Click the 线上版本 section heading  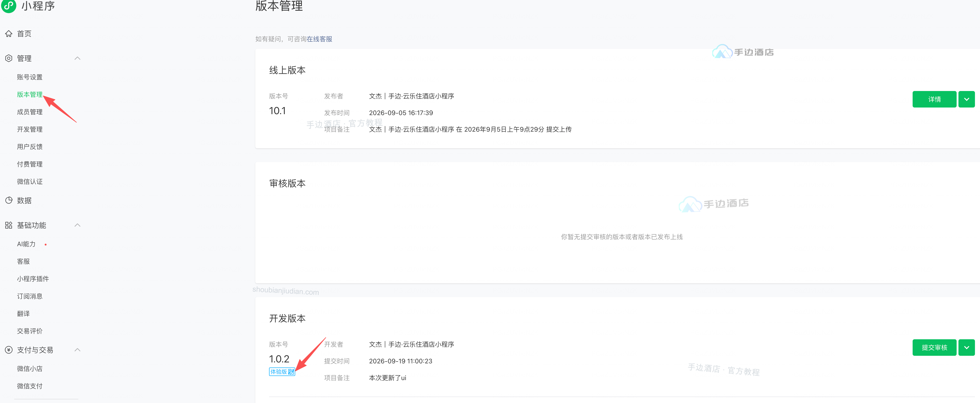[287, 70]
